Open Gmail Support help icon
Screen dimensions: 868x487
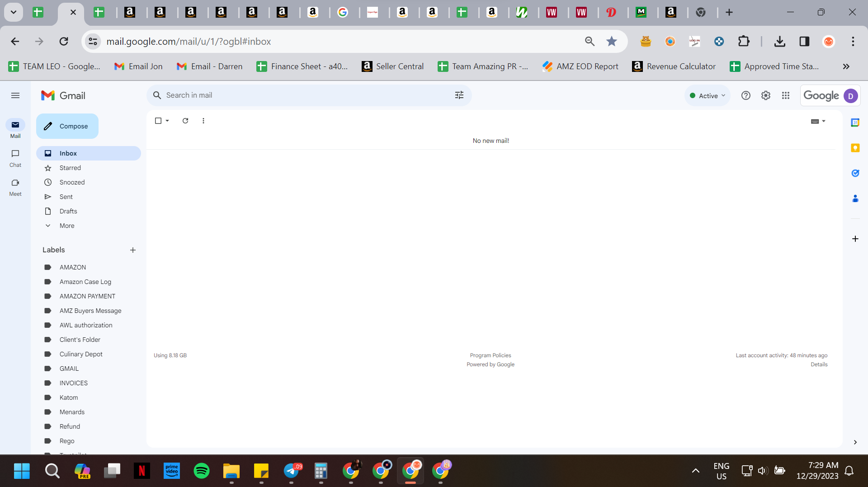(x=746, y=95)
